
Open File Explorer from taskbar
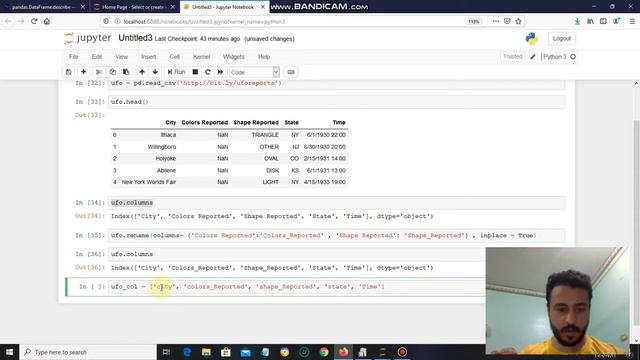point(206,352)
